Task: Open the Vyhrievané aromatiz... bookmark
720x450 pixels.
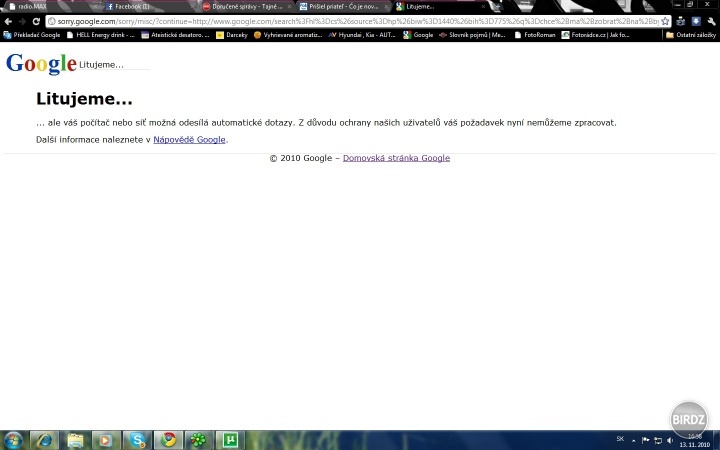Action: tap(288, 35)
